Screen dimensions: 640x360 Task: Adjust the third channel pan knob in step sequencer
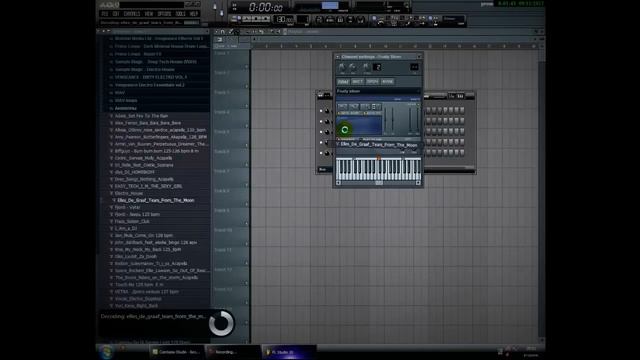[x=327, y=132]
